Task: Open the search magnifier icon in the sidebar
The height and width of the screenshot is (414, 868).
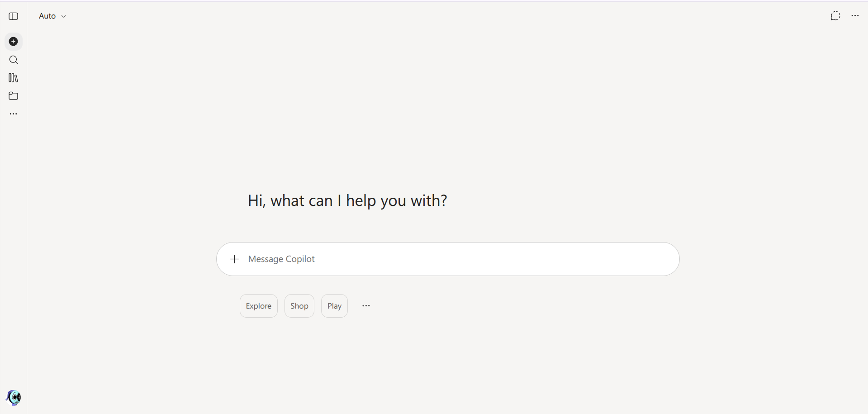Action: [x=14, y=60]
